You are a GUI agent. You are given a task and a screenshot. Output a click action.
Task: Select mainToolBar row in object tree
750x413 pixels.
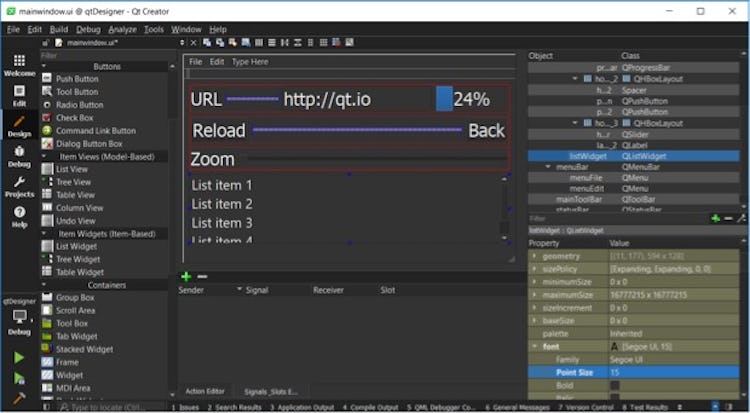[633, 200]
